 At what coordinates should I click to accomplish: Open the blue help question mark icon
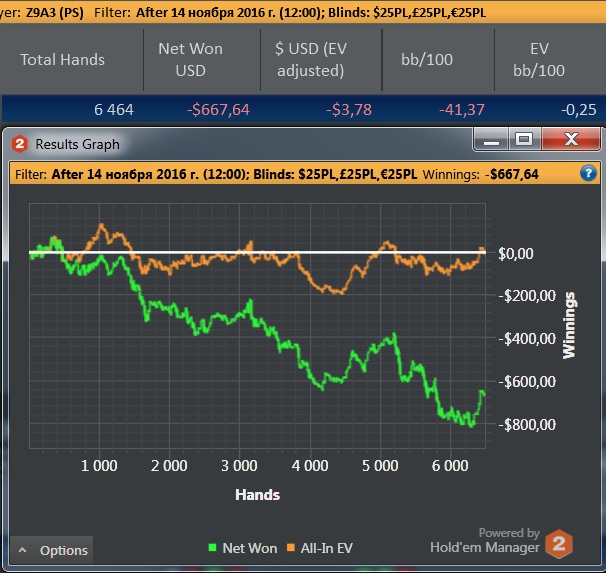point(588,173)
